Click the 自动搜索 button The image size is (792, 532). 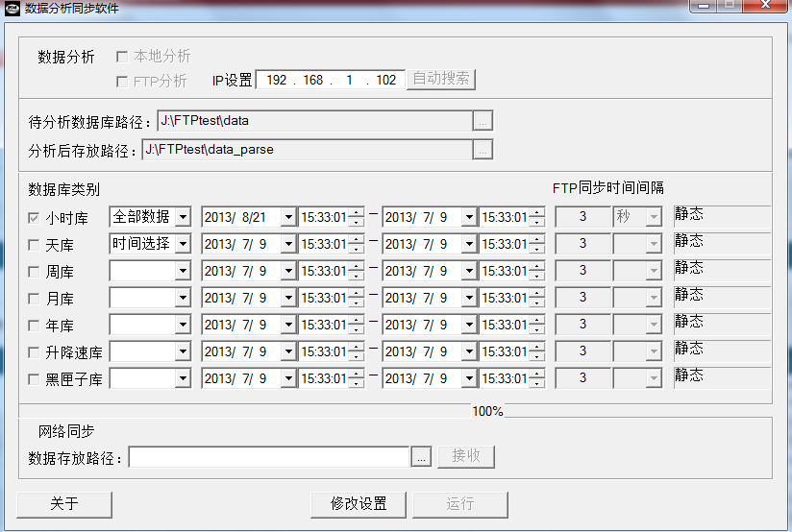[441, 80]
